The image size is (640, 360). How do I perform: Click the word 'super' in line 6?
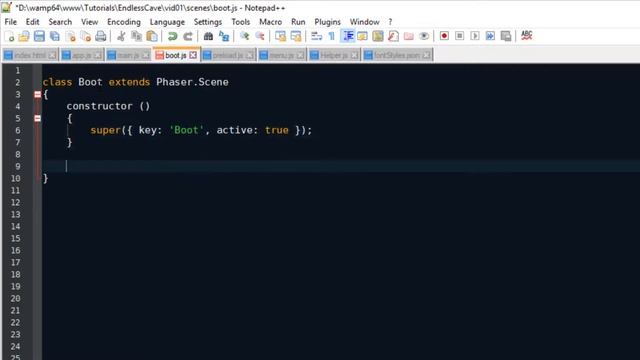coord(105,130)
